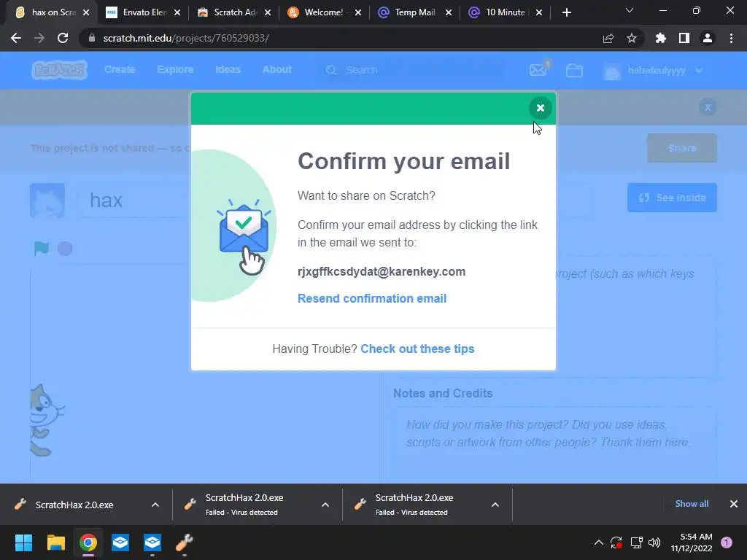Expand the account username dropdown
The image size is (747, 560).
point(653,71)
